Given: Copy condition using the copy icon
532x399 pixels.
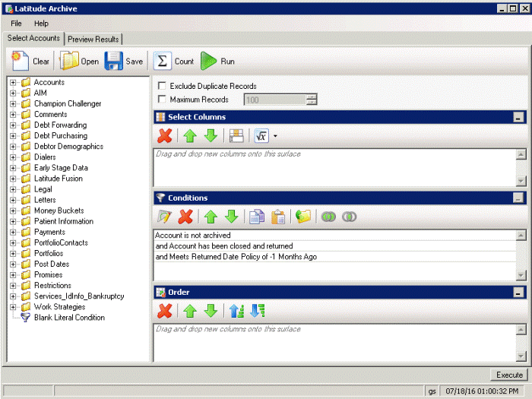Looking at the screenshot, I should point(257,217).
